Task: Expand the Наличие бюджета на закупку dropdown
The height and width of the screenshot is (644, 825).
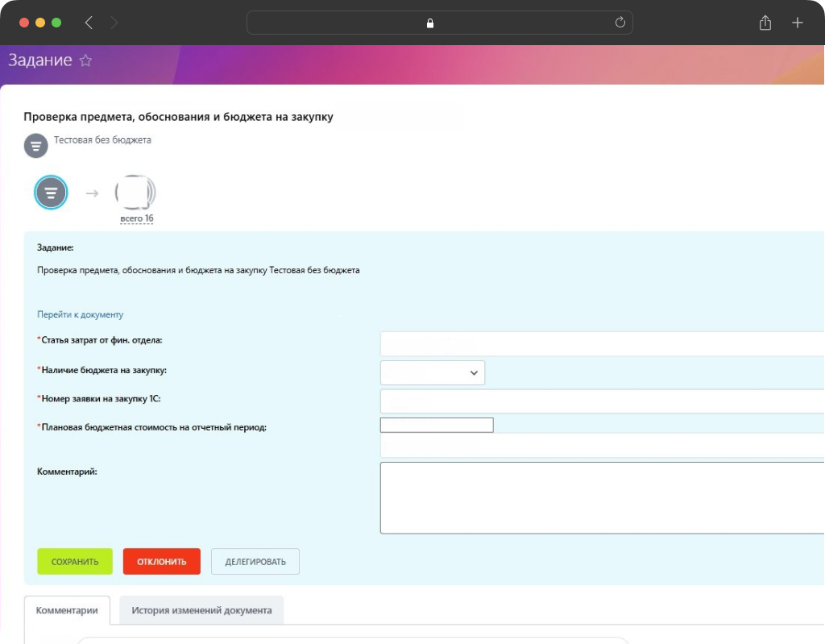Action: click(x=432, y=372)
